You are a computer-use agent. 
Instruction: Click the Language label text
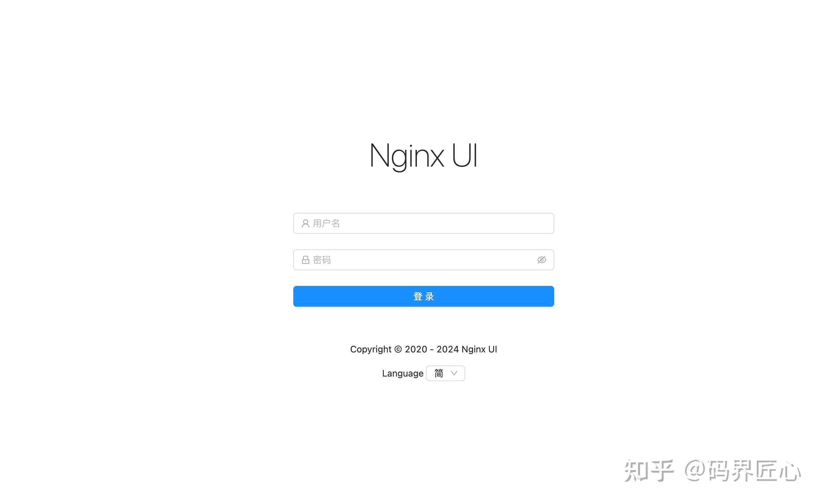[403, 374]
